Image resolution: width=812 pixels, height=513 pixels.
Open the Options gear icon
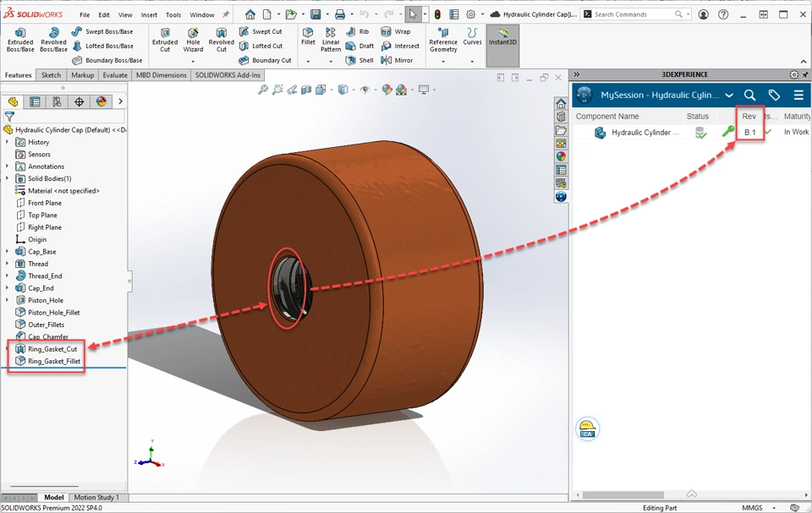click(471, 14)
